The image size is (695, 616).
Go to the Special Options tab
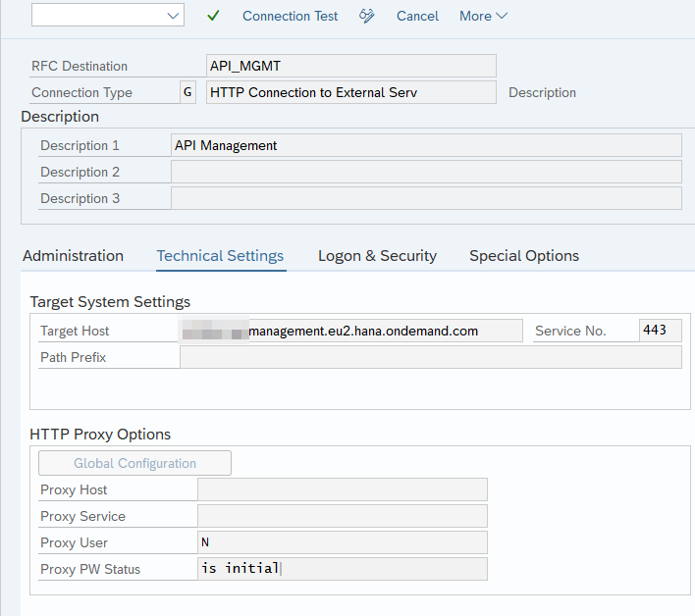523,256
